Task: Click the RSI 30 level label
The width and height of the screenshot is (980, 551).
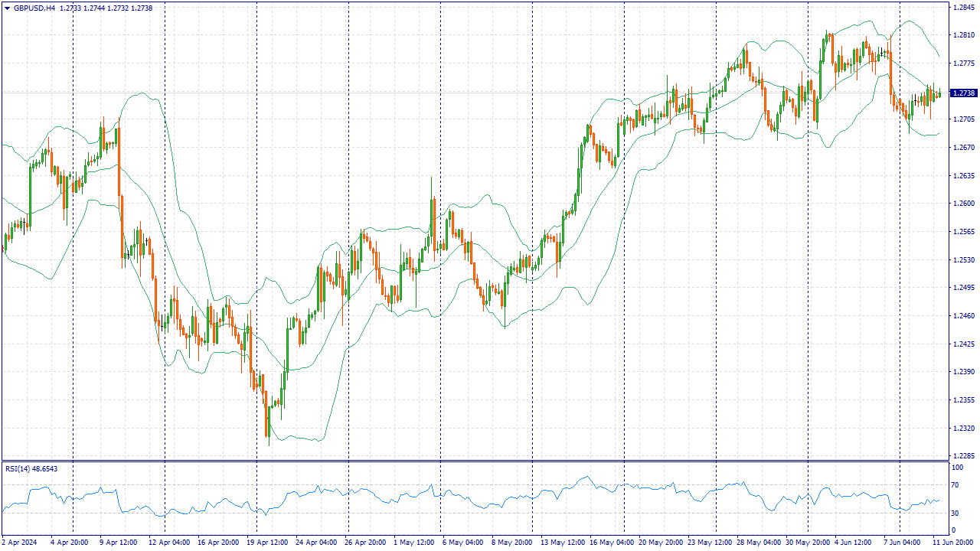Action: [x=957, y=513]
